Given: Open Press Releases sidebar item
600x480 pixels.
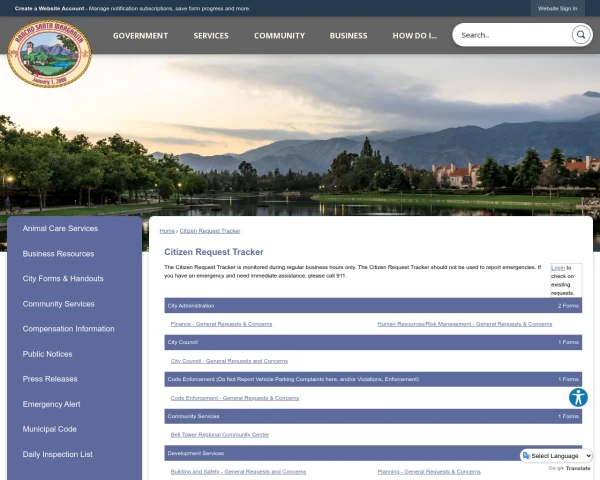Looking at the screenshot, I should 50,379.
